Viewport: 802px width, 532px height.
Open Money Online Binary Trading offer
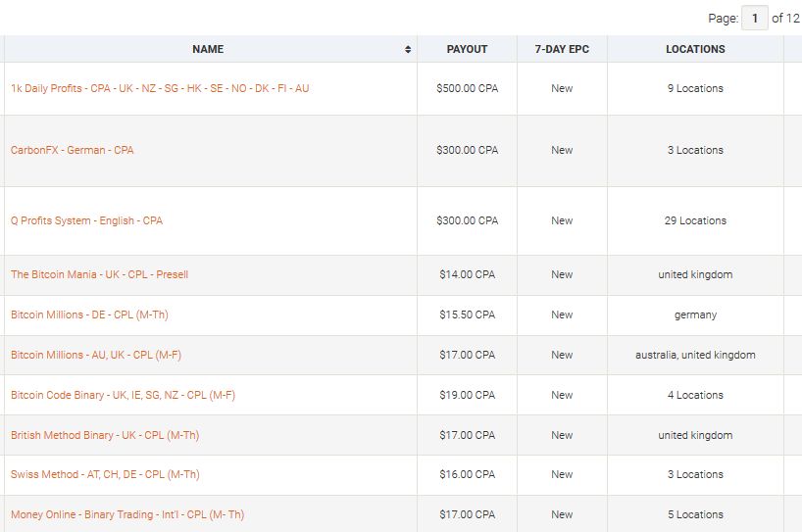[127, 514]
